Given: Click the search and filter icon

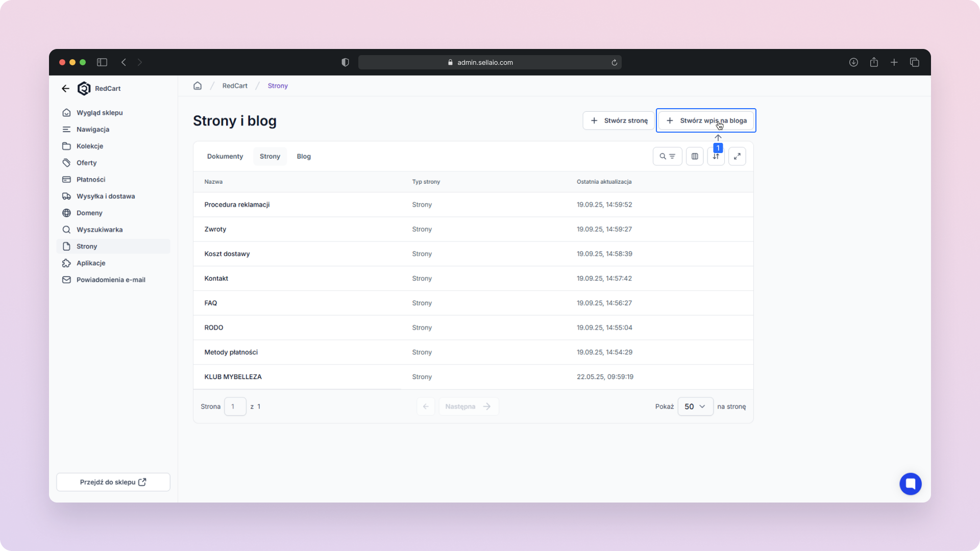Looking at the screenshot, I should click(667, 156).
